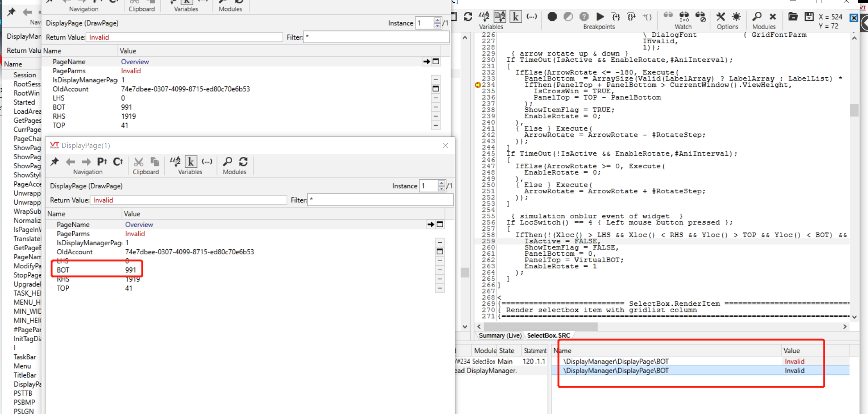Increase Instance with up stepper in DisplayPage(1)
Image resolution: width=868 pixels, height=414 pixels.
[x=441, y=183]
